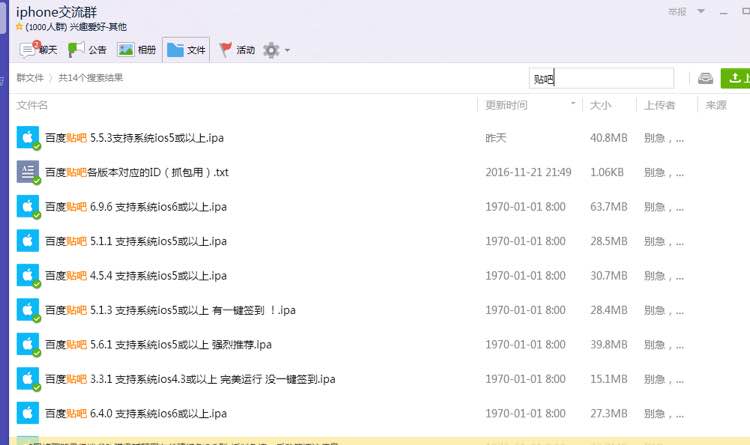
Task: Select file 百度贴吧 4.5.4 支持系统ios5或以上.ipa
Action: coord(136,276)
